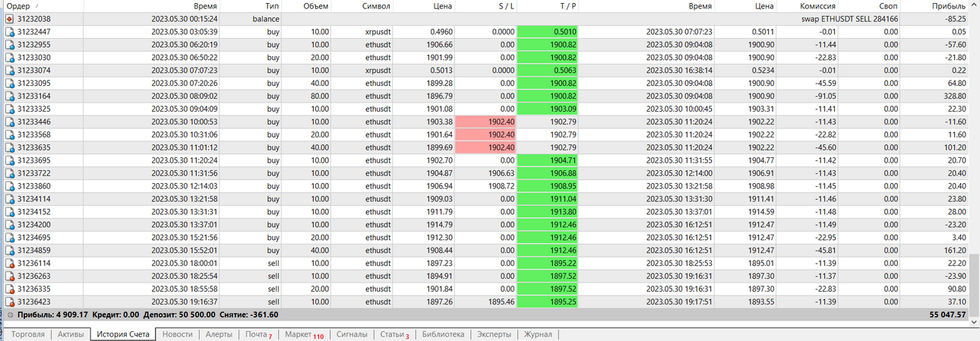Click the red sell icon of 31236263
Image resolution: width=980 pixels, height=341 pixels.
coord(9,276)
